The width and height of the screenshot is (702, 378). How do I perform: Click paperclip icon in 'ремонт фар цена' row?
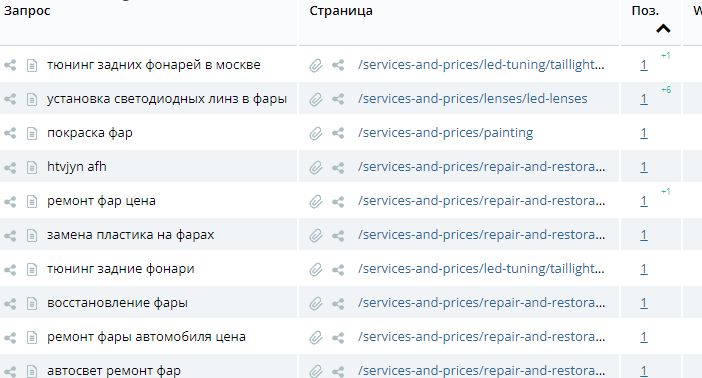click(x=316, y=201)
